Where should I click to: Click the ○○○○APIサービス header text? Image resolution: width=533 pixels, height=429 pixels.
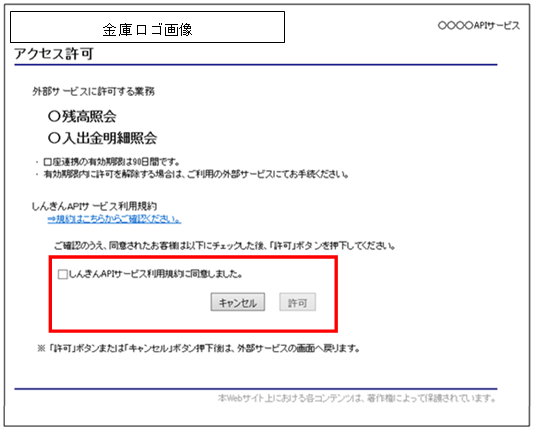coord(479,25)
